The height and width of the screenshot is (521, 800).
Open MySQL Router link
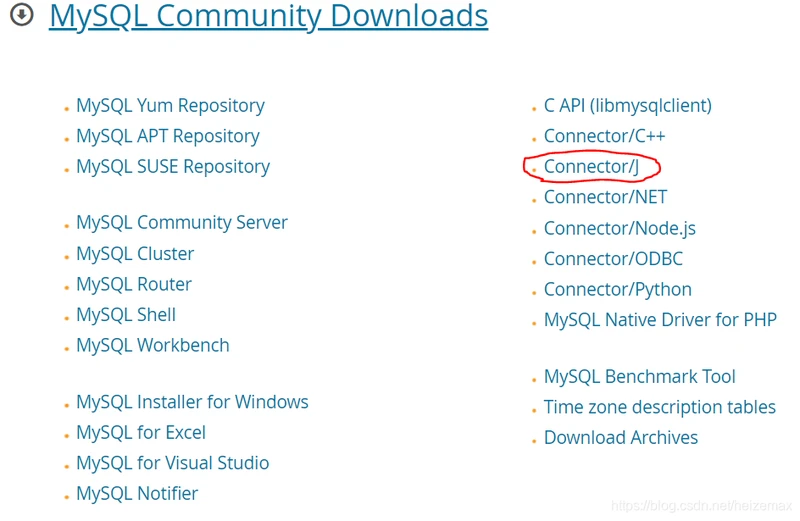pyautogui.click(x=134, y=284)
